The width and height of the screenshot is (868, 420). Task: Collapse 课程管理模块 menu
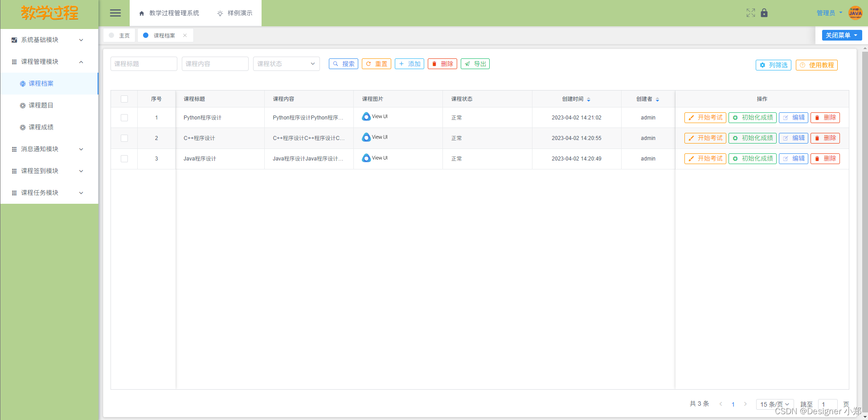[49, 62]
